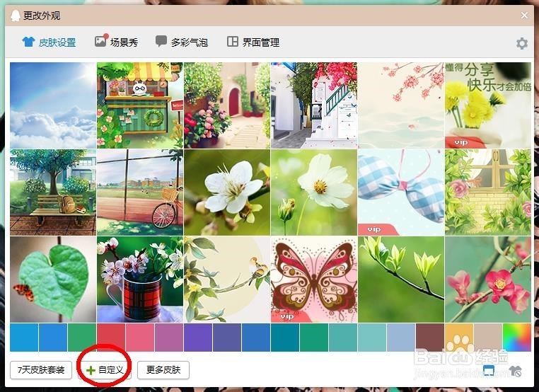
Task: Select the garden path with red door skin
Action: pos(227,105)
